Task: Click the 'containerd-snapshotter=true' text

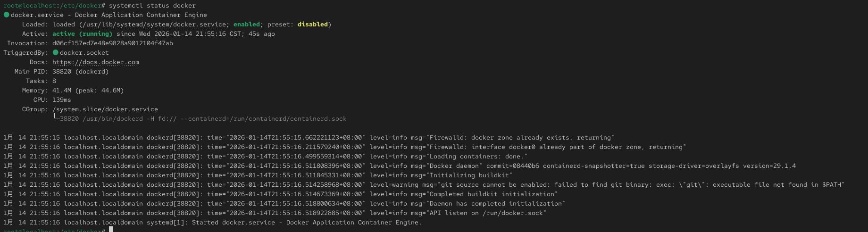Action: coord(594,166)
